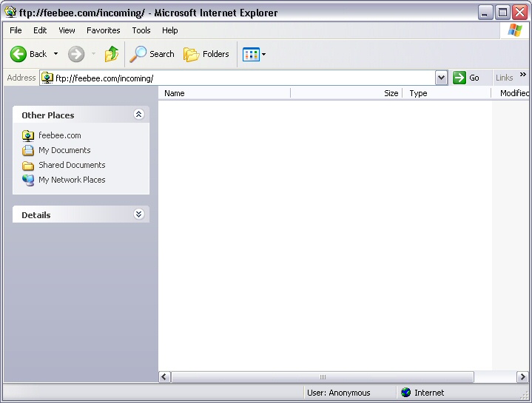Open the File menu

click(x=16, y=30)
